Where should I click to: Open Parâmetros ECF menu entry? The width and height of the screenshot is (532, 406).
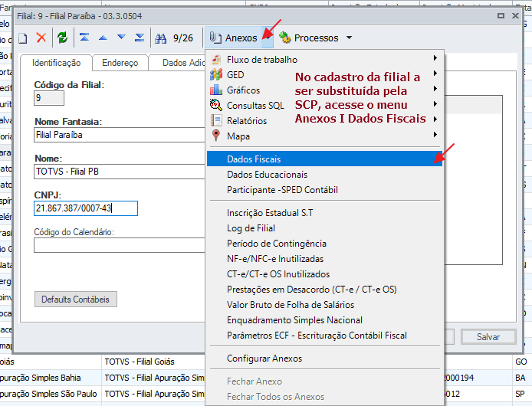[x=324, y=335]
